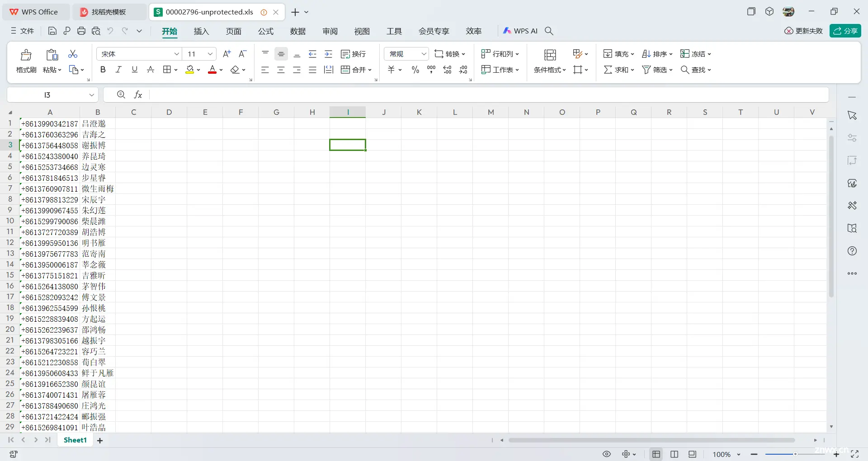868x461 pixels.
Task: Toggle eye protection mode icon in status bar
Action: [x=607, y=454]
